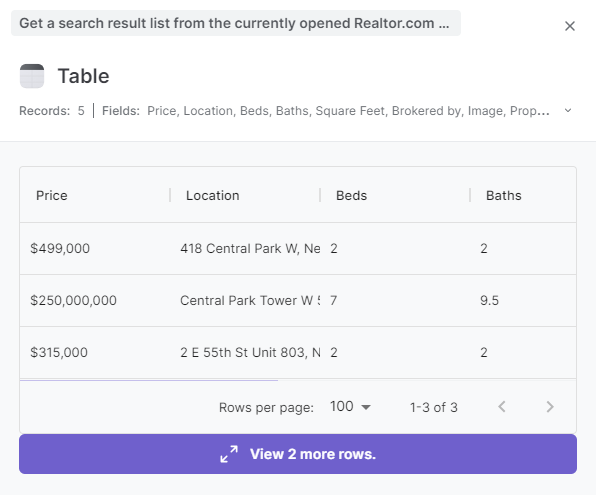Click the Price column header
The width and height of the screenshot is (596, 495).
[x=95, y=195]
